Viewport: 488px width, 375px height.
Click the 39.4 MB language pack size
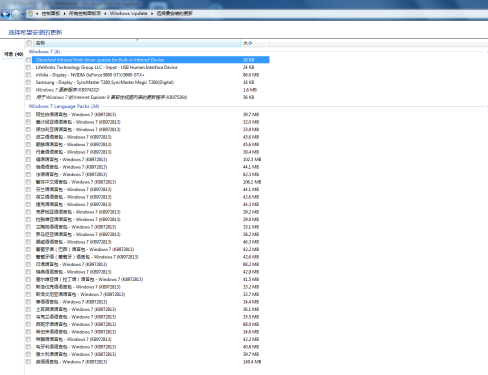click(251, 152)
